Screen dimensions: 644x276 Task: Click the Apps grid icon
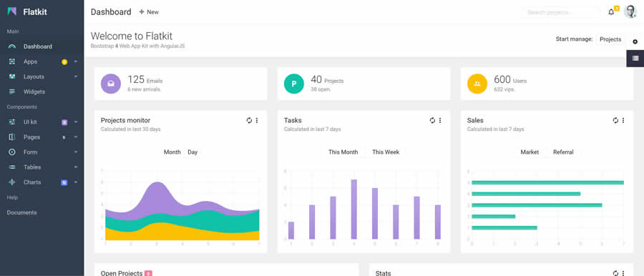pyautogui.click(x=12, y=61)
